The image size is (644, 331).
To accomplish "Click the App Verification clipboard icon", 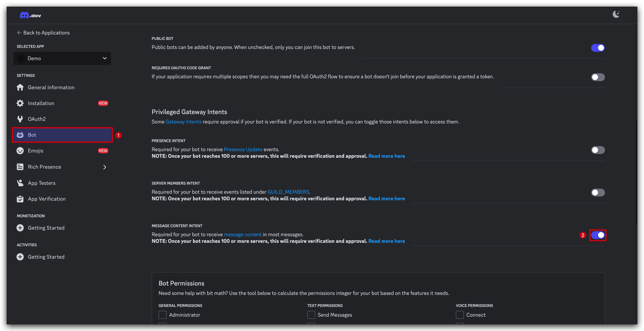I will point(20,199).
